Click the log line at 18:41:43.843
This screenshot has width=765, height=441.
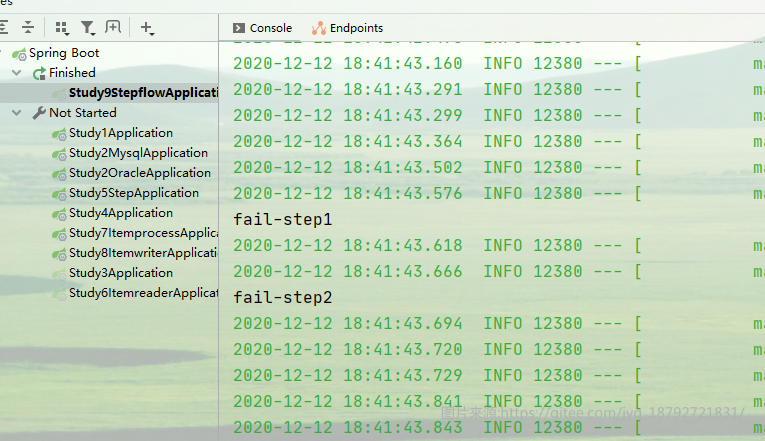(x=499, y=428)
